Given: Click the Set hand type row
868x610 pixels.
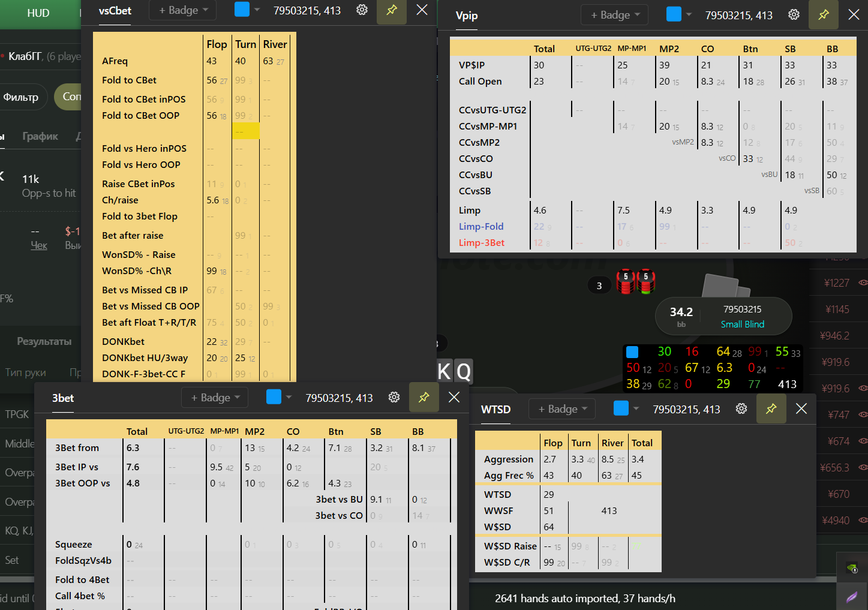Looking at the screenshot, I should pyautogui.click(x=12, y=560).
